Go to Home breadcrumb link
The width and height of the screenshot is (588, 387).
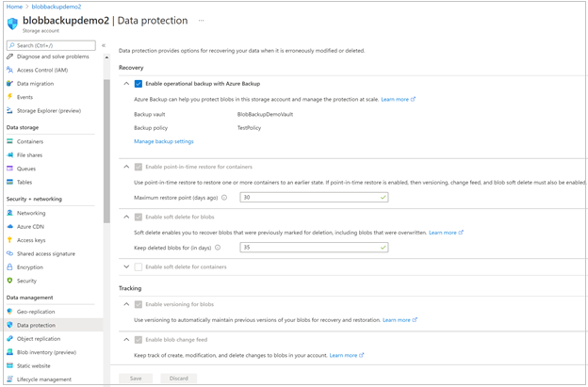pos(14,7)
